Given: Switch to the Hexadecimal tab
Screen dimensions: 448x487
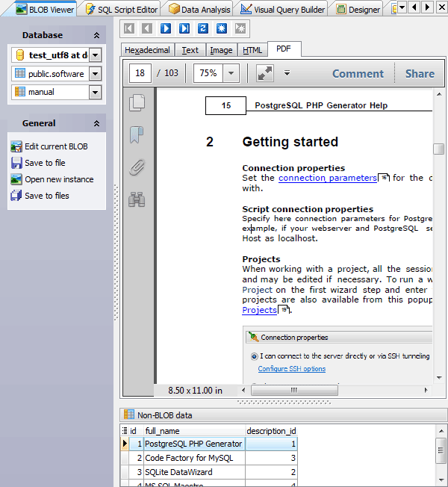Looking at the screenshot, I should click(147, 50).
